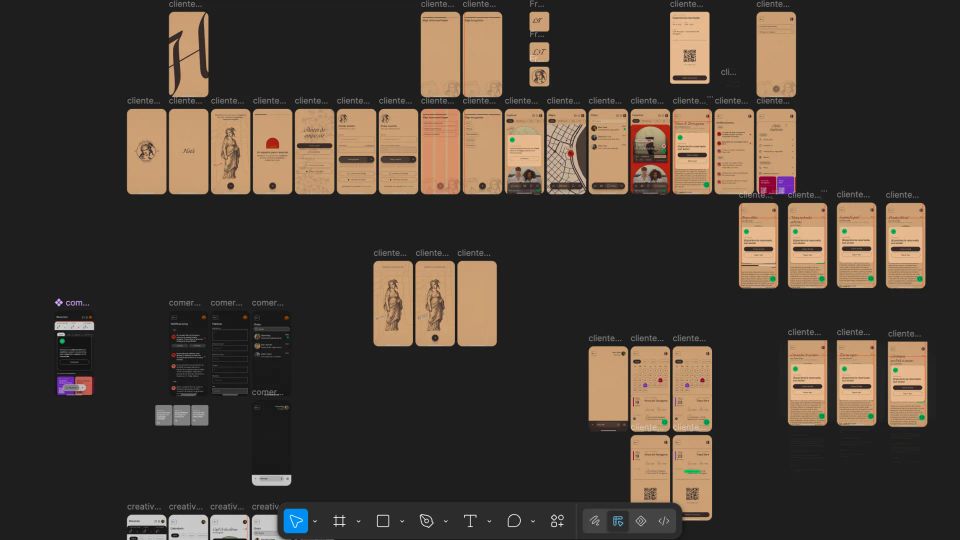
Task: Select the component thumbnail with purple card
Action: pos(74,356)
